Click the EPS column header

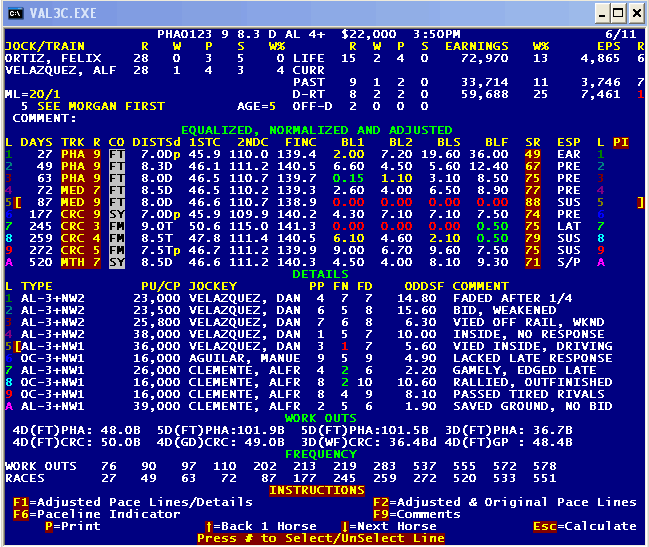pyautogui.click(x=608, y=46)
